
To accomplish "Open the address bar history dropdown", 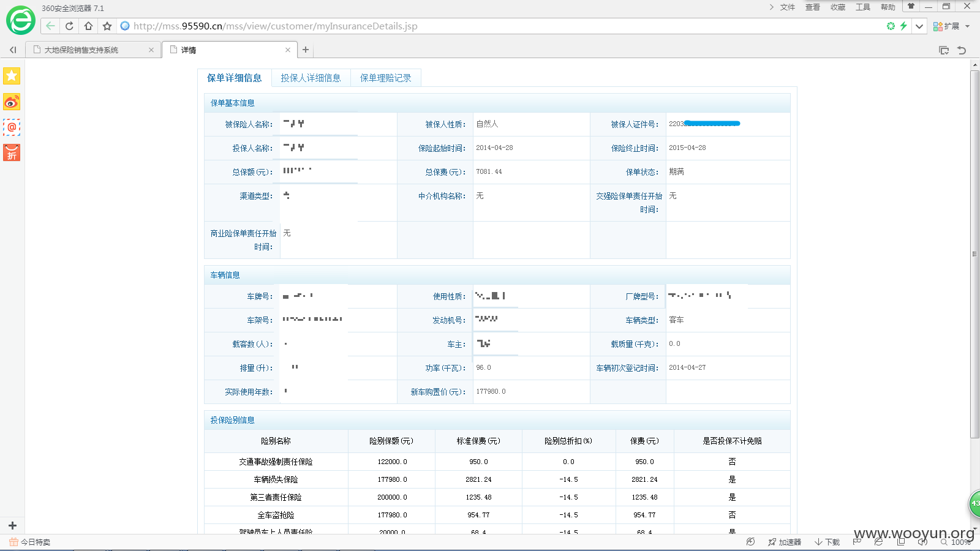I will (x=919, y=26).
